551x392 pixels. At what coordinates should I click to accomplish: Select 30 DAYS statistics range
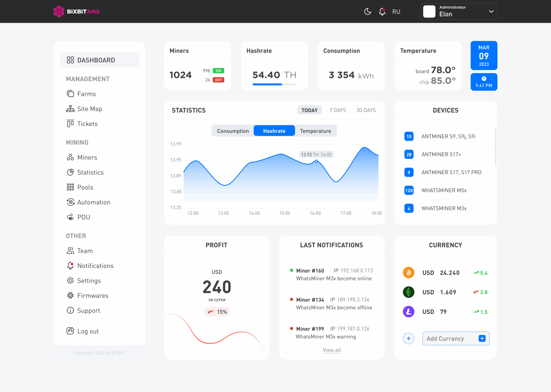366,110
